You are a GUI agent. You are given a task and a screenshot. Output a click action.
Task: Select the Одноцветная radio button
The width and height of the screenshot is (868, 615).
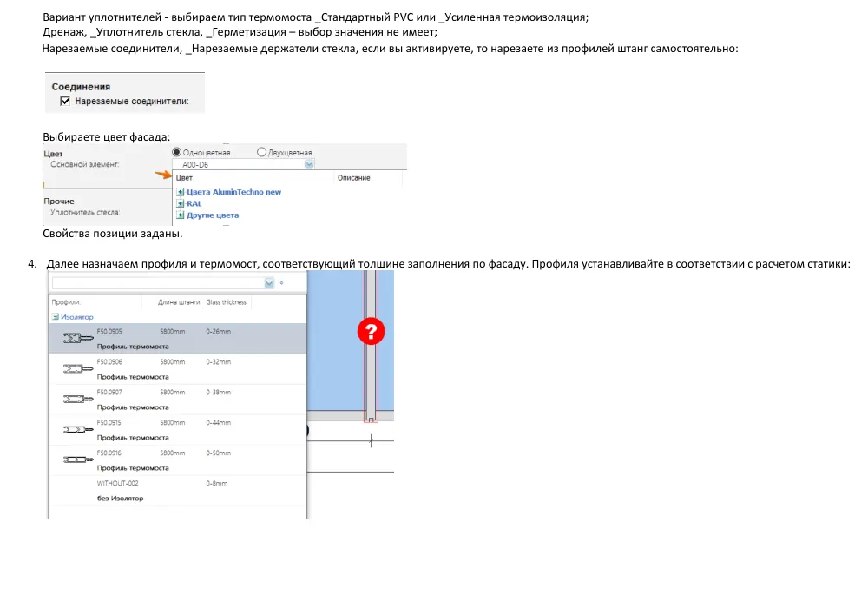point(176,152)
